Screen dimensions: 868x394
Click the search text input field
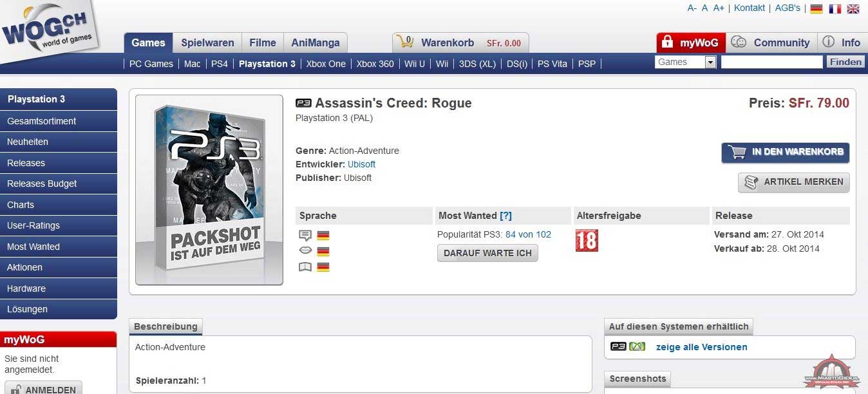771,62
